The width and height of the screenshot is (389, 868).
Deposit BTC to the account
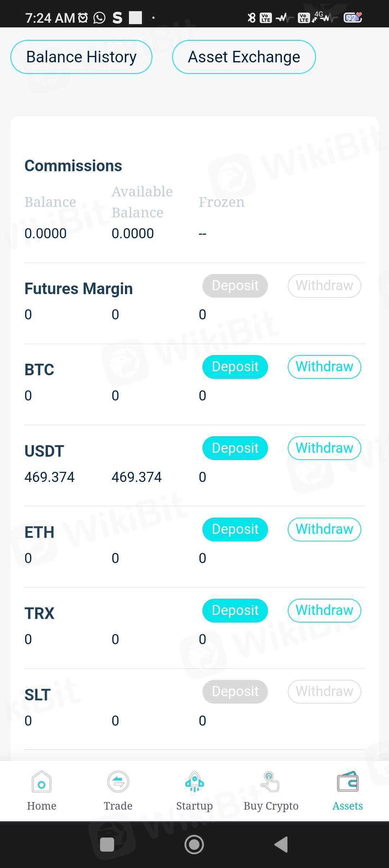(235, 367)
